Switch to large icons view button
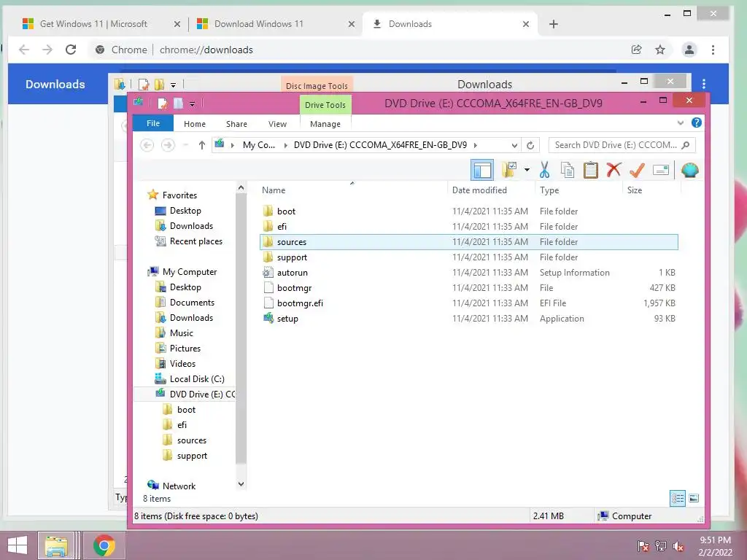Viewport: 747px width, 560px height. (x=694, y=499)
